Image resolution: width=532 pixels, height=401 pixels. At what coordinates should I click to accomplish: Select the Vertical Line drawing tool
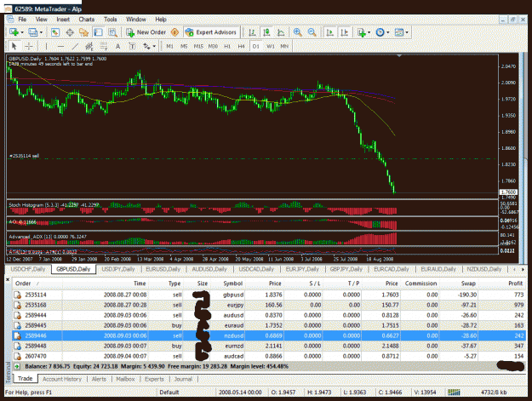(46, 46)
